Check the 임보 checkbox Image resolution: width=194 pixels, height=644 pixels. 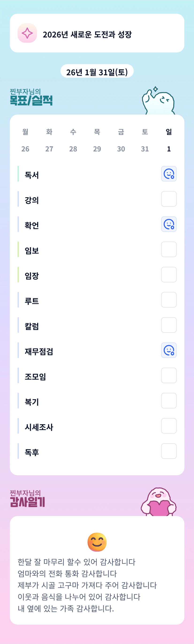pyautogui.click(x=169, y=250)
